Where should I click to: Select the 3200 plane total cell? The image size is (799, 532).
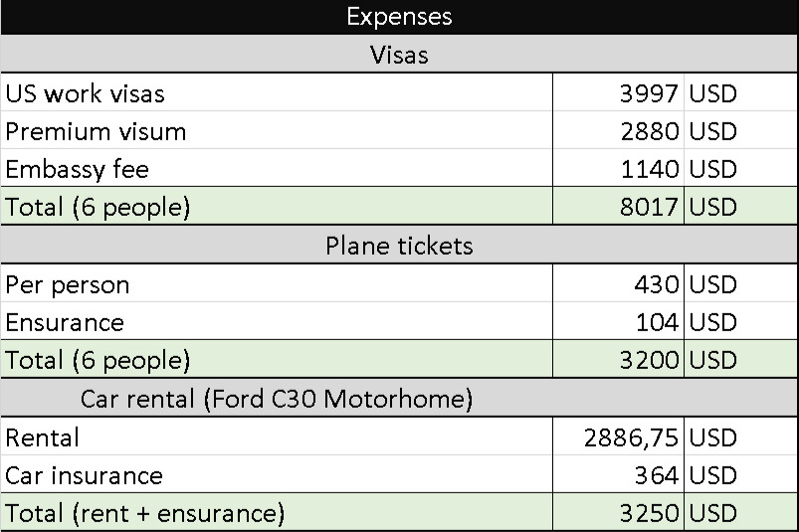pos(618,359)
